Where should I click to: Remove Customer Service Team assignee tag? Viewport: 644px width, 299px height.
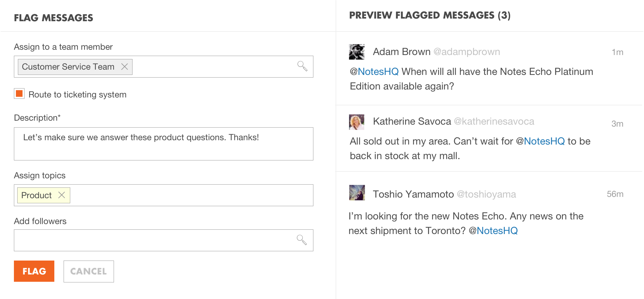click(x=125, y=67)
